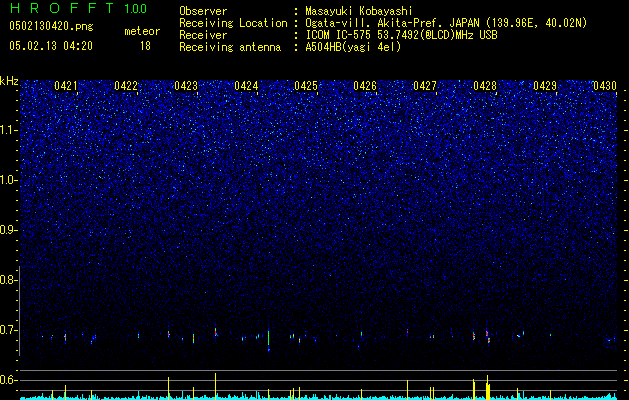Click the 0.6 frequency axis label

click(x=9, y=380)
